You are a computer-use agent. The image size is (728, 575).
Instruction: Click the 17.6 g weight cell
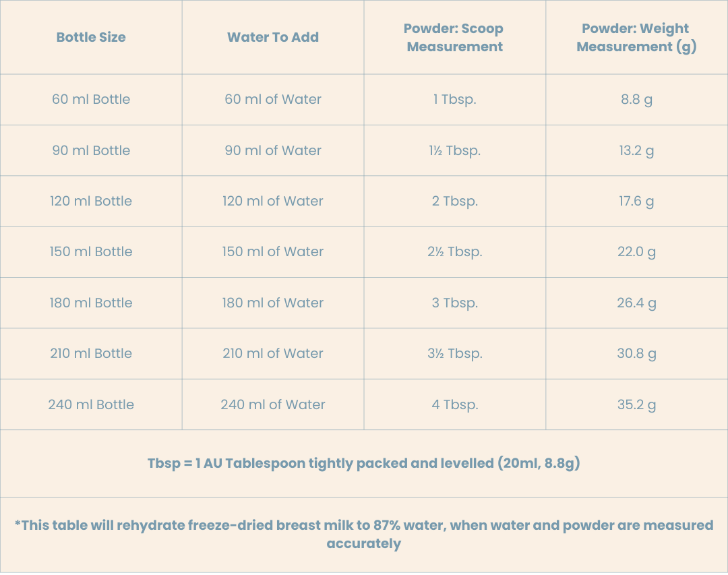tap(636, 201)
